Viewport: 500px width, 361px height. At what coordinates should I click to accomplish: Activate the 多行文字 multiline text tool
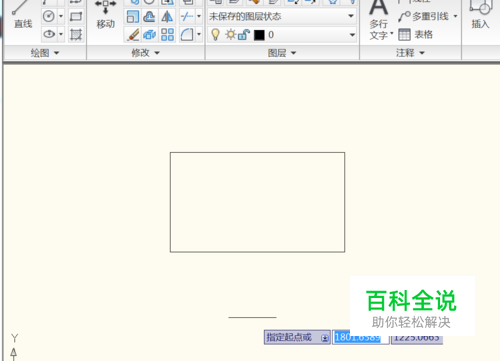click(x=379, y=20)
